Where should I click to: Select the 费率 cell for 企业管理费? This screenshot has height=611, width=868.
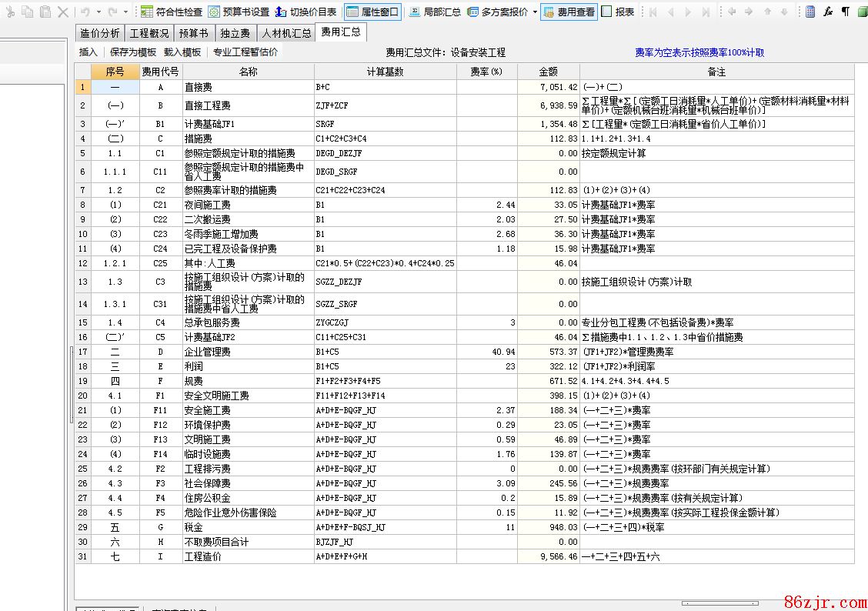[486, 352]
